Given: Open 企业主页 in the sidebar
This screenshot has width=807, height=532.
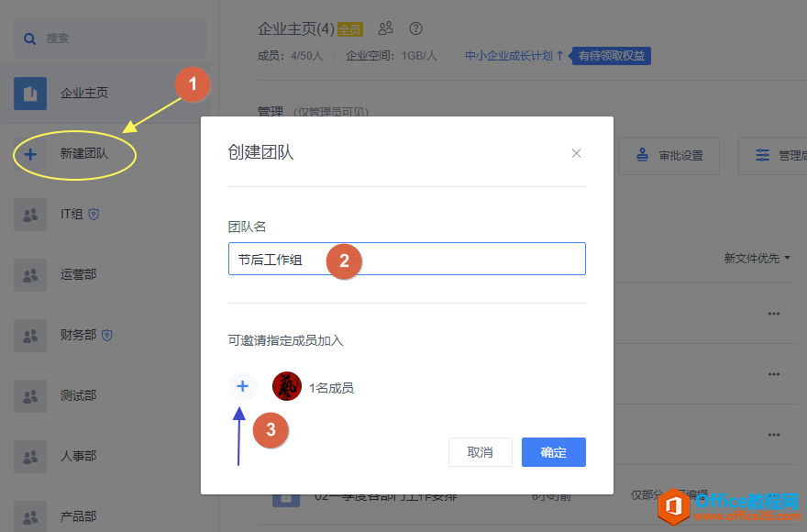Looking at the screenshot, I should [105, 94].
